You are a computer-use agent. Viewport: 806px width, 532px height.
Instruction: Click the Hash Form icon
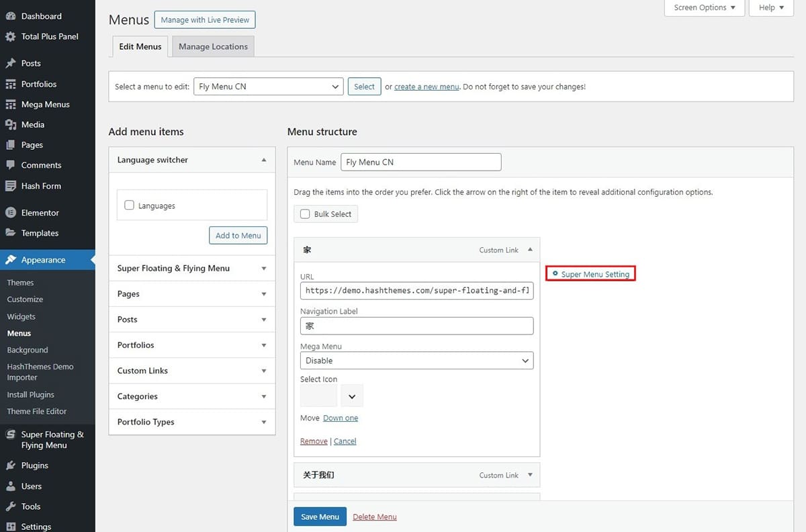click(11, 186)
